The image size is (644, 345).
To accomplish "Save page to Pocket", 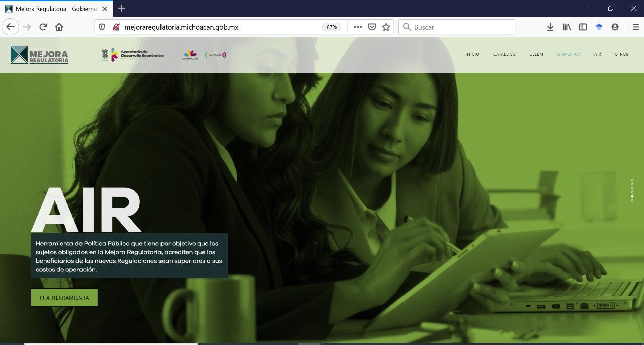I will 372,27.
